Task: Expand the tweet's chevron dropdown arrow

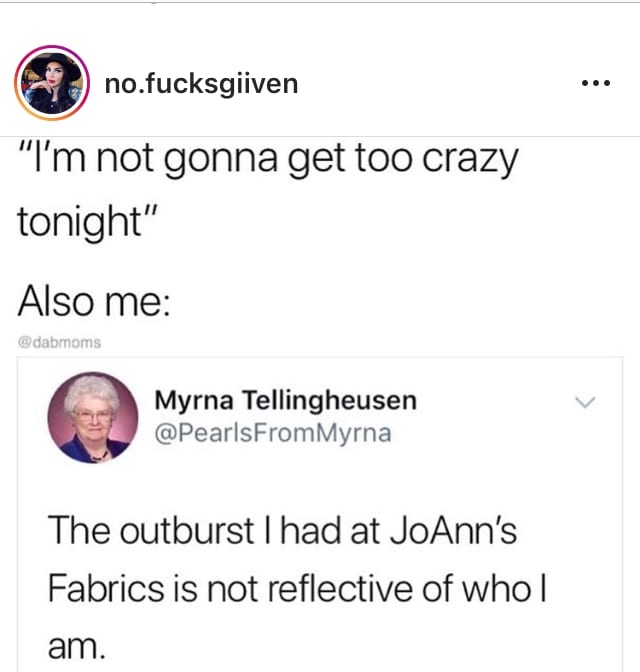Action: click(585, 402)
